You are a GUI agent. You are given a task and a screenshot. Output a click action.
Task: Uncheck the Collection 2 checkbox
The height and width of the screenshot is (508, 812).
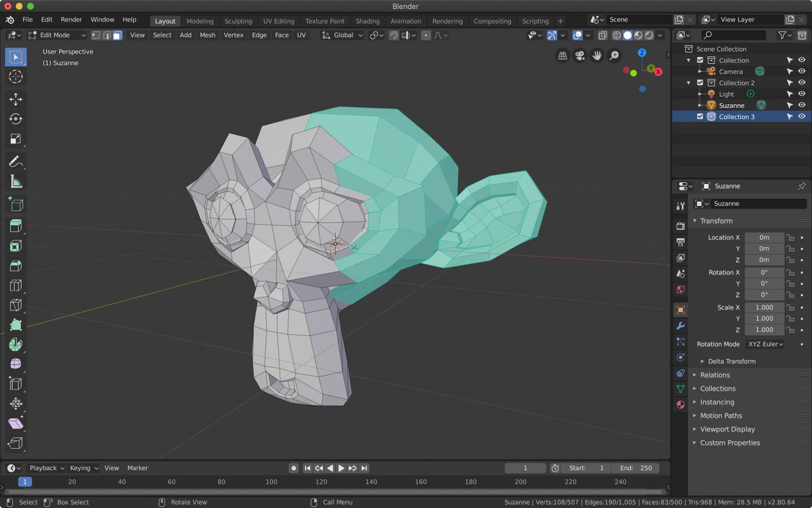tap(700, 83)
